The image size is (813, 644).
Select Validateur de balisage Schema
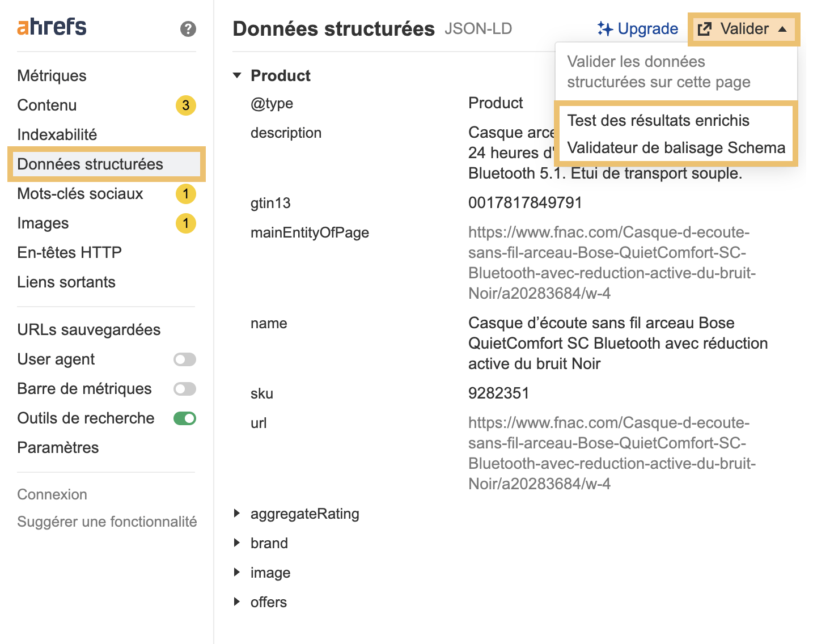tap(676, 147)
